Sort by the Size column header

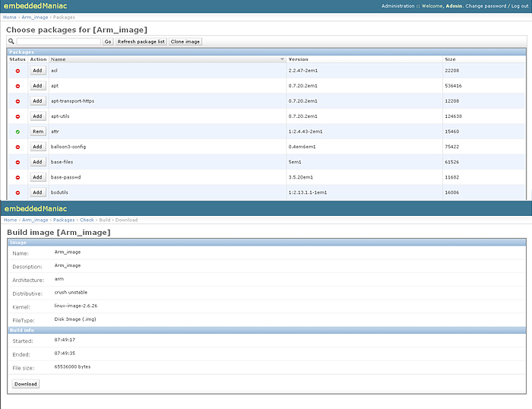click(x=450, y=59)
